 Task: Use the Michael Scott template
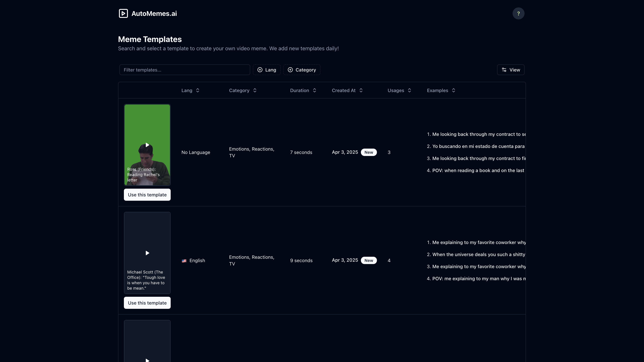[147, 303]
